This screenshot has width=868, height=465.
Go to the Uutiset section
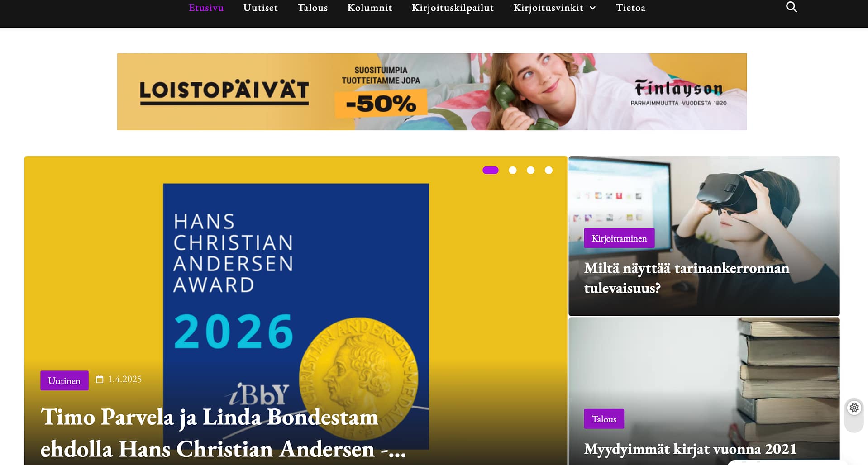tap(261, 8)
